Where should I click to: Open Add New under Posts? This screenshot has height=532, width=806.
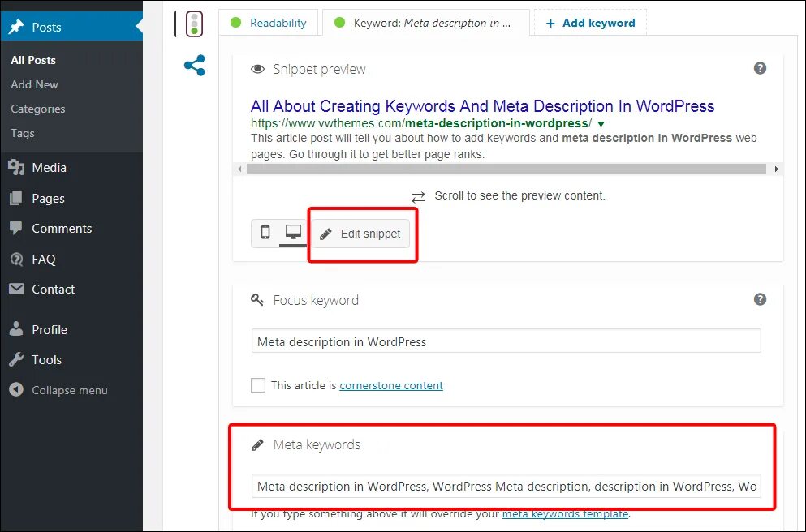tap(34, 84)
